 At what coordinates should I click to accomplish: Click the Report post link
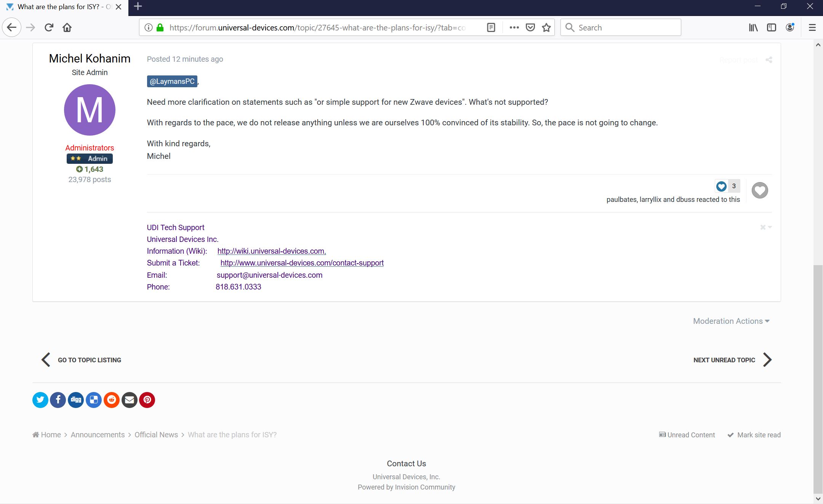tap(738, 60)
